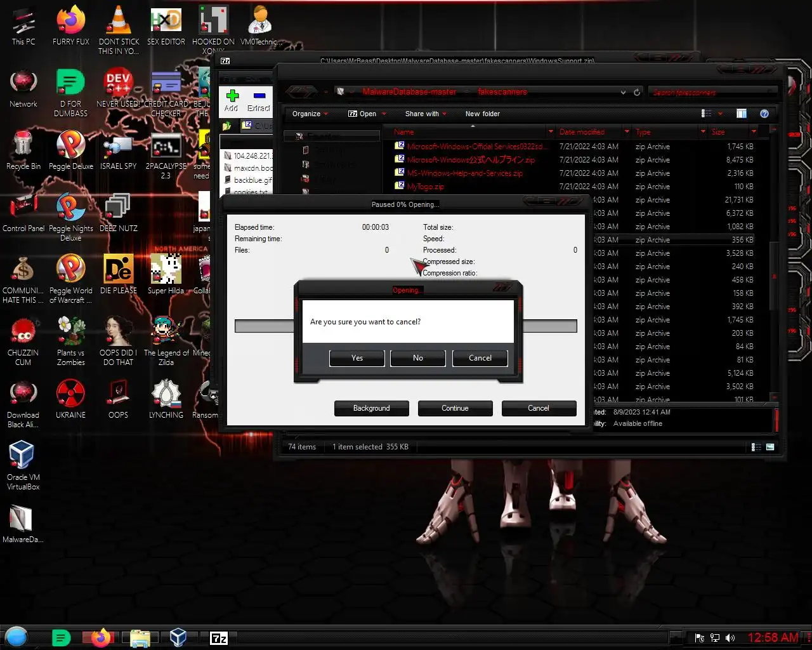812x650 pixels.
Task: Select MyTogo.zip in the file list
Action: coord(426,187)
